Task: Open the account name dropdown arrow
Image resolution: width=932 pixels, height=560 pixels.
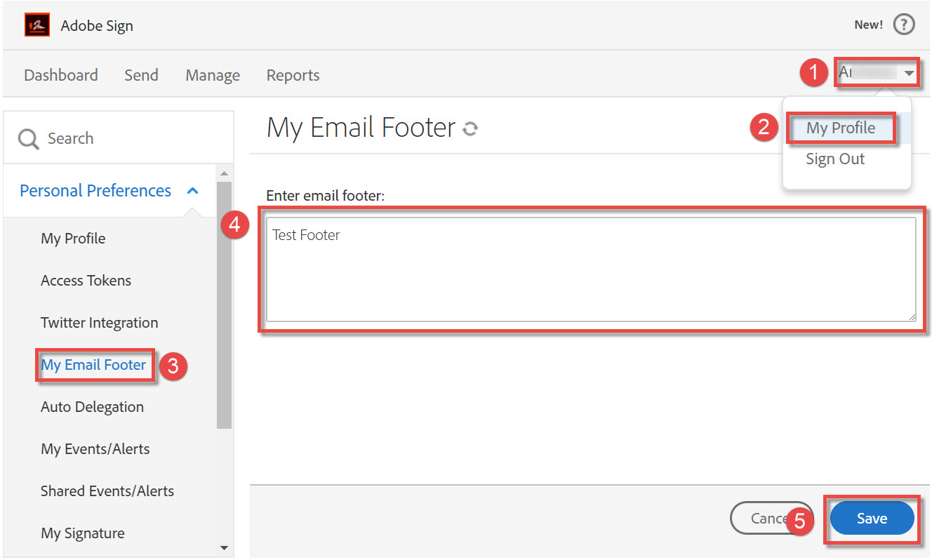Action: [x=910, y=73]
